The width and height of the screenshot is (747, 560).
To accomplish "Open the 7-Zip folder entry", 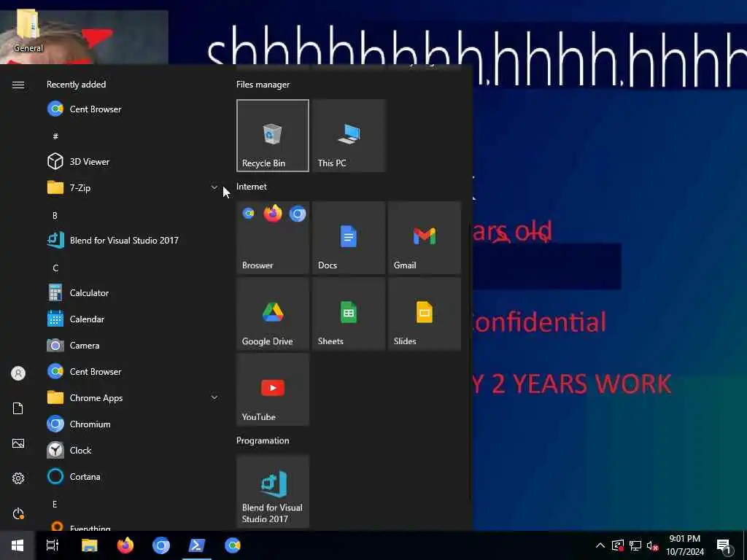I will tap(133, 187).
